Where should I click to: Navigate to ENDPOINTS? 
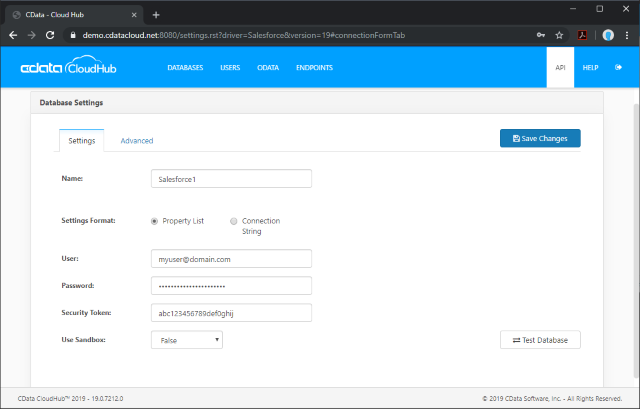(x=314, y=68)
